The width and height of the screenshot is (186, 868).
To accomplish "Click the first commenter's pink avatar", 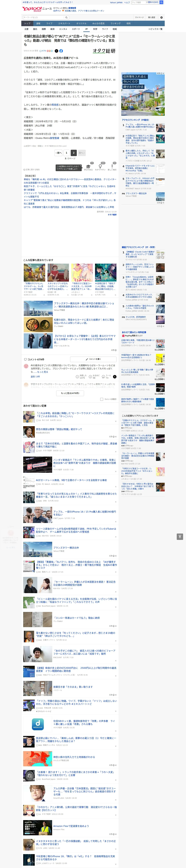I will coord(26,366).
